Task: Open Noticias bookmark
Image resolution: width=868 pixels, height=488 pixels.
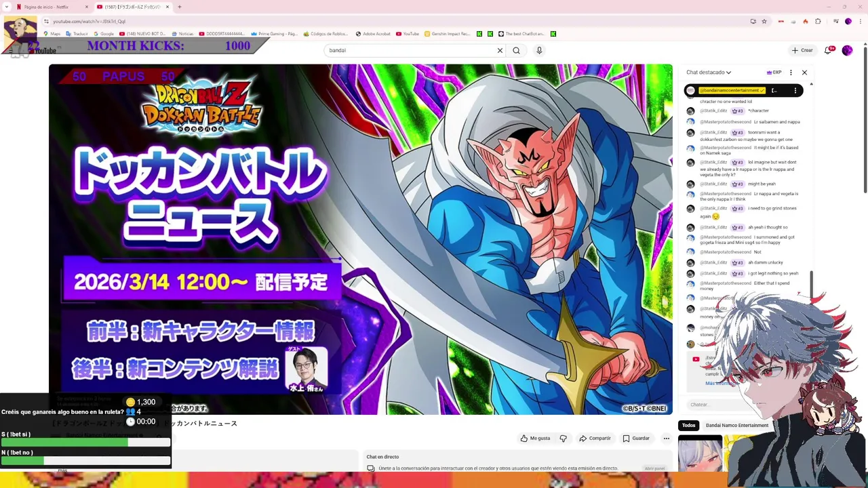Action: tap(182, 34)
